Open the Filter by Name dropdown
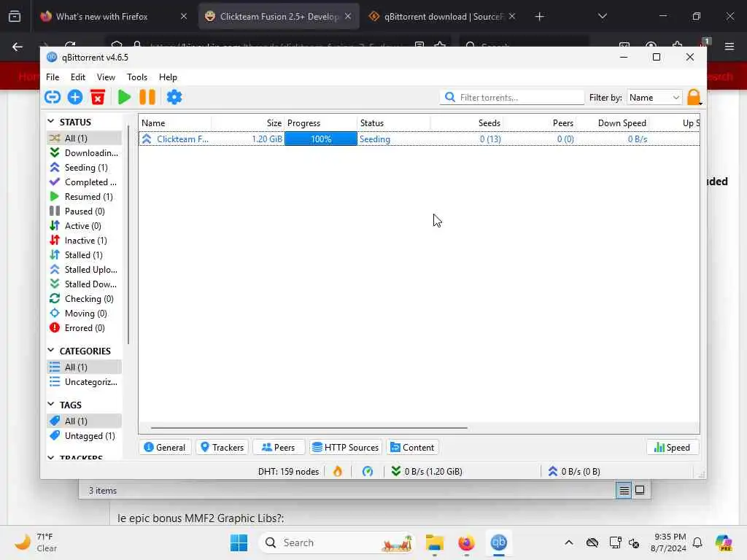The height and width of the screenshot is (560, 747). (654, 97)
